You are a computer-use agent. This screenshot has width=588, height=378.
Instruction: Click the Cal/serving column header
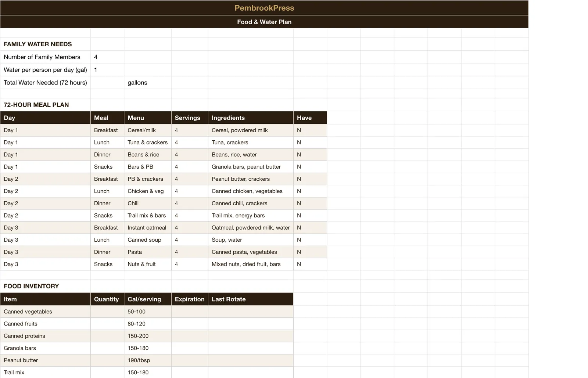pos(148,299)
